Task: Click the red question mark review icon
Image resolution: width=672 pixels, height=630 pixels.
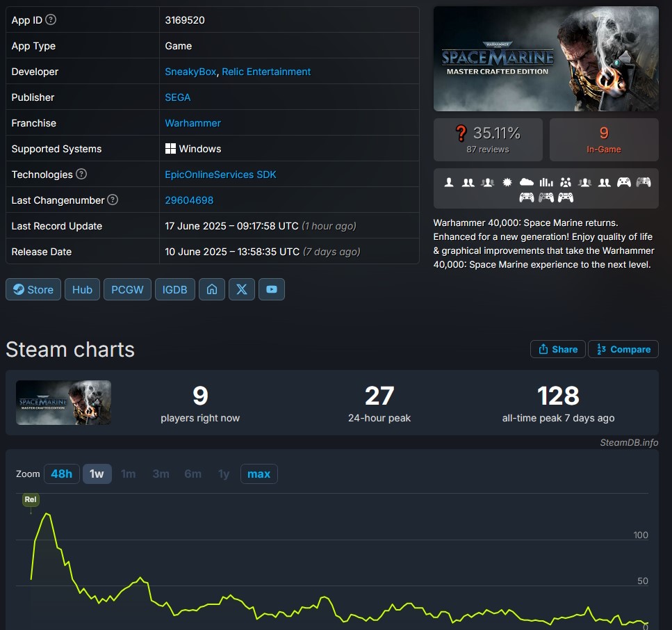Action: coord(461,133)
